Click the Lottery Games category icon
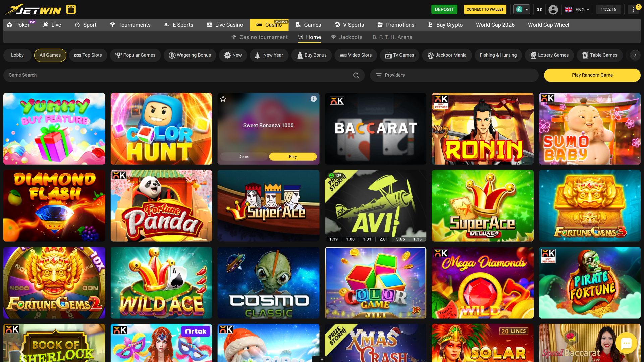The height and width of the screenshot is (362, 644). (533, 55)
